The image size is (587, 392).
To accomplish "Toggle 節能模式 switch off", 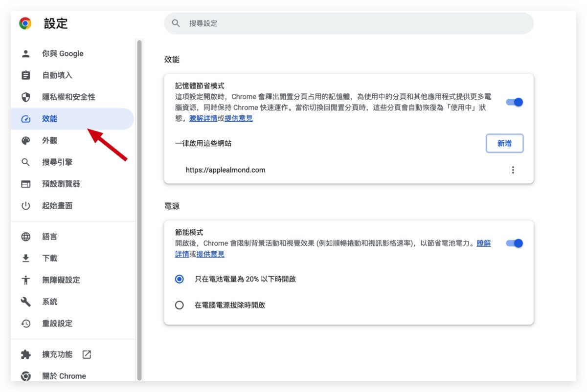I will (515, 243).
